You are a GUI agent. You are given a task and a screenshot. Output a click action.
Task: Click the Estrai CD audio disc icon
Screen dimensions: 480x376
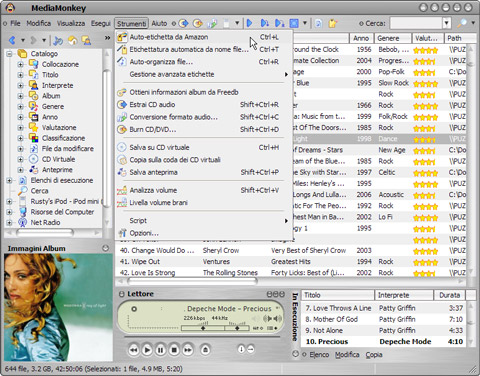click(122, 105)
